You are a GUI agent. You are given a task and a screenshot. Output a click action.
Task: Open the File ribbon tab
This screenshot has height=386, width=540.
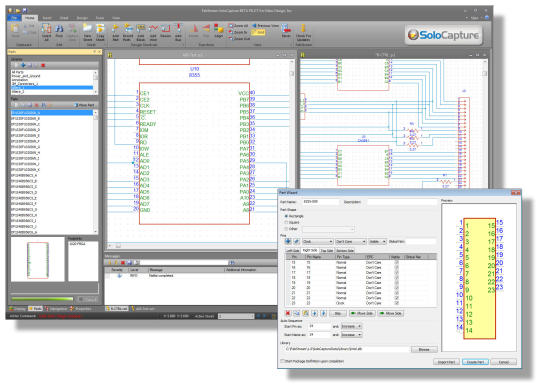[15, 18]
